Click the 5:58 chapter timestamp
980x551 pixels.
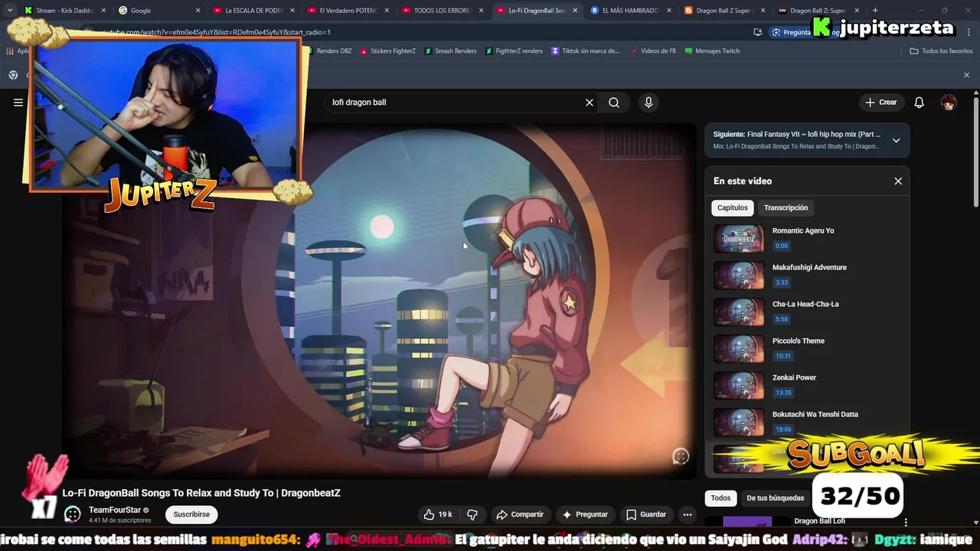point(781,319)
